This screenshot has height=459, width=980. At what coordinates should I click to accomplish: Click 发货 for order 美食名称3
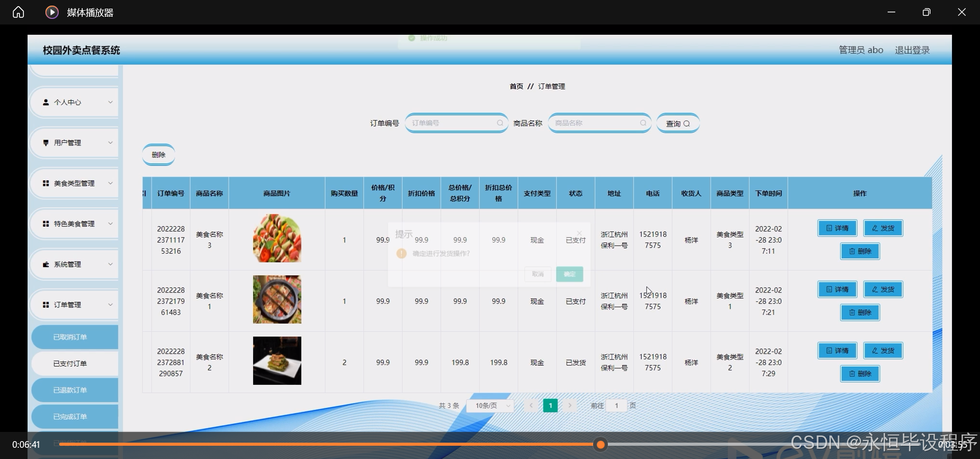[x=883, y=228]
